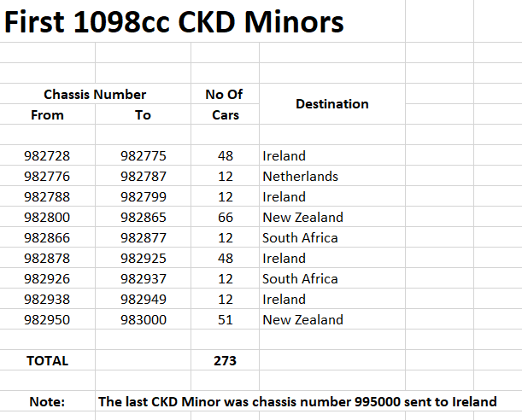Click the total value 273 cell
Viewport: 522px width, 420px height.
pyautogui.click(x=225, y=360)
